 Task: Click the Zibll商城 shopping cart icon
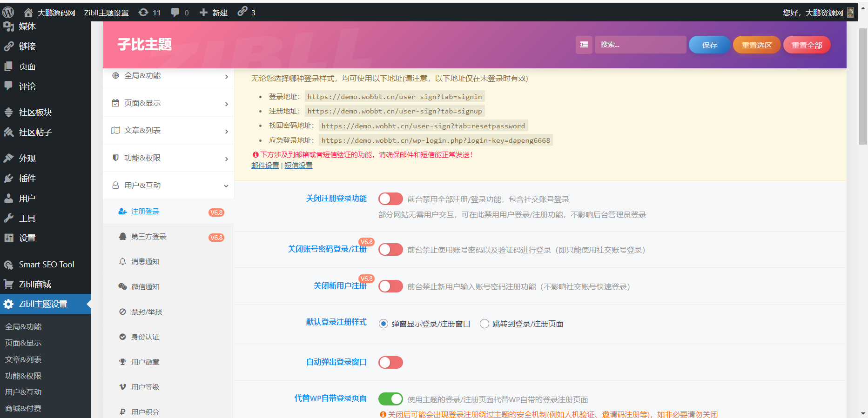[8, 284]
